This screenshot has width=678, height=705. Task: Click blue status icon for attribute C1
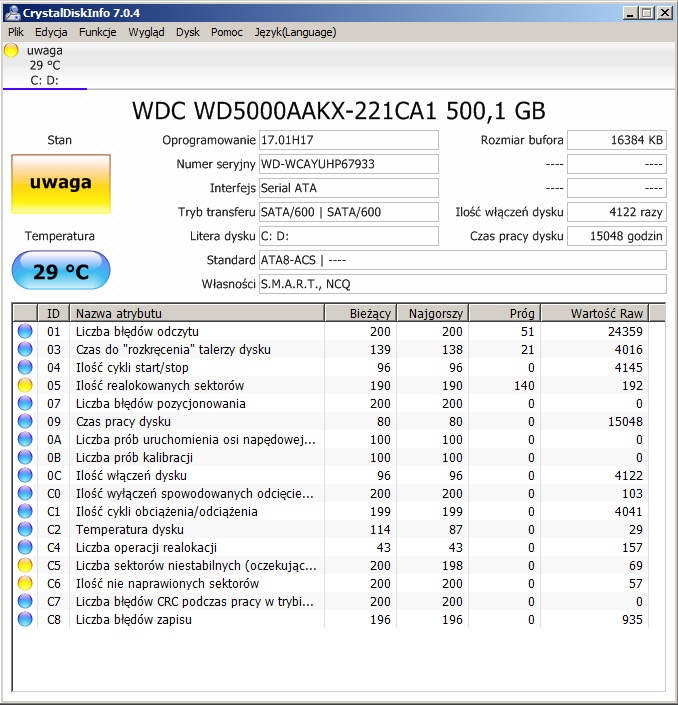point(25,511)
